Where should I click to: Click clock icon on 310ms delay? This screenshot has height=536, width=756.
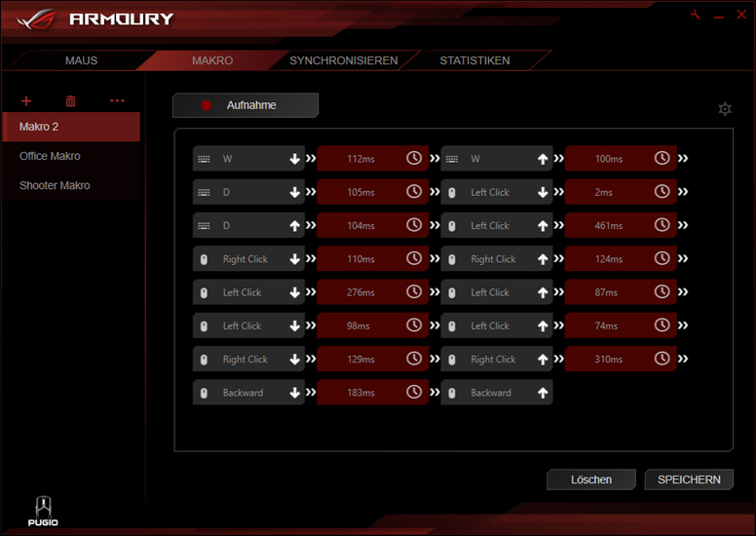pyautogui.click(x=661, y=359)
